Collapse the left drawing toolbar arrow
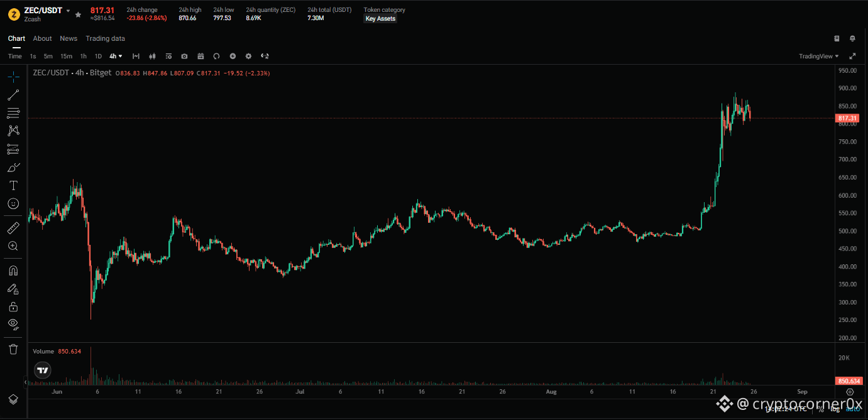868x420 pixels. [26, 381]
